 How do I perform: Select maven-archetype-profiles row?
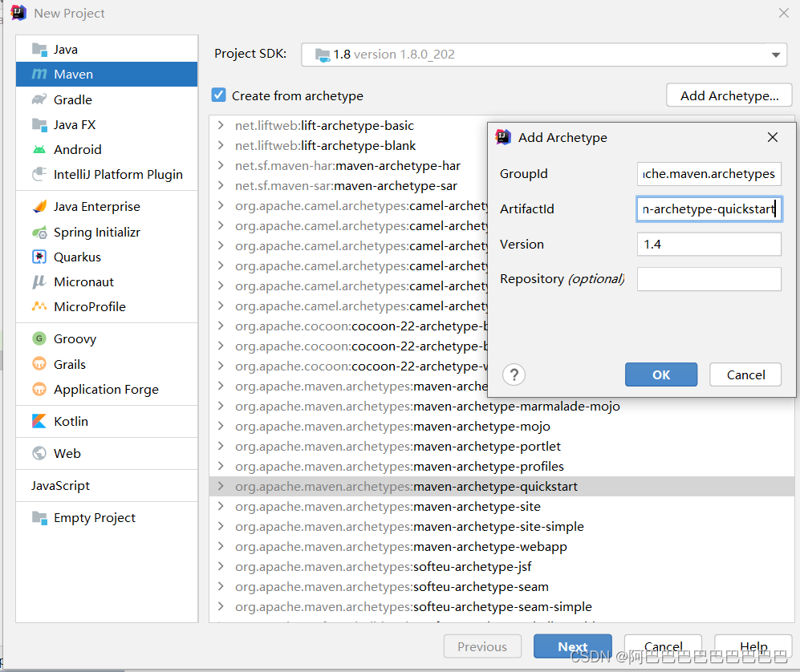pyautogui.click(x=502, y=467)
